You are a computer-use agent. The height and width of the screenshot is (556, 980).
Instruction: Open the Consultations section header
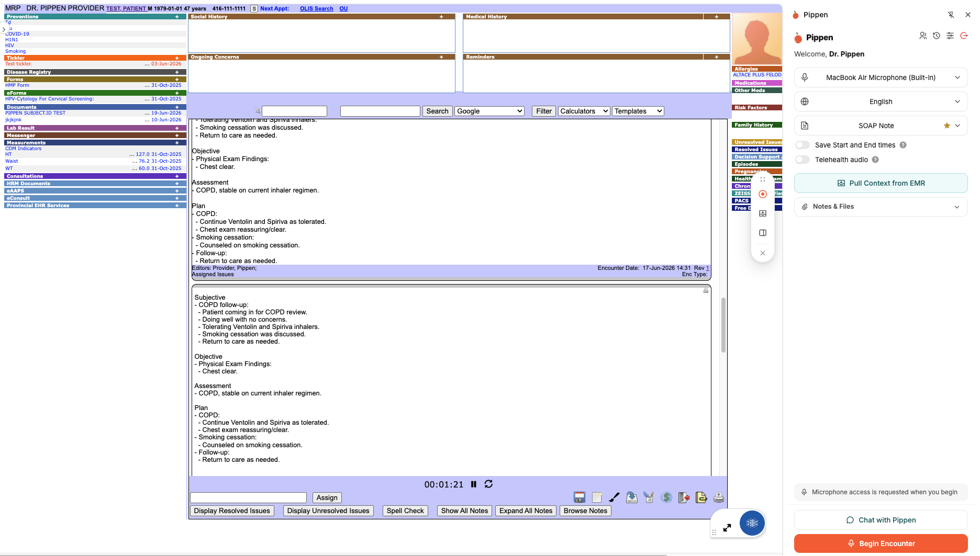click(x=25, y=176)
